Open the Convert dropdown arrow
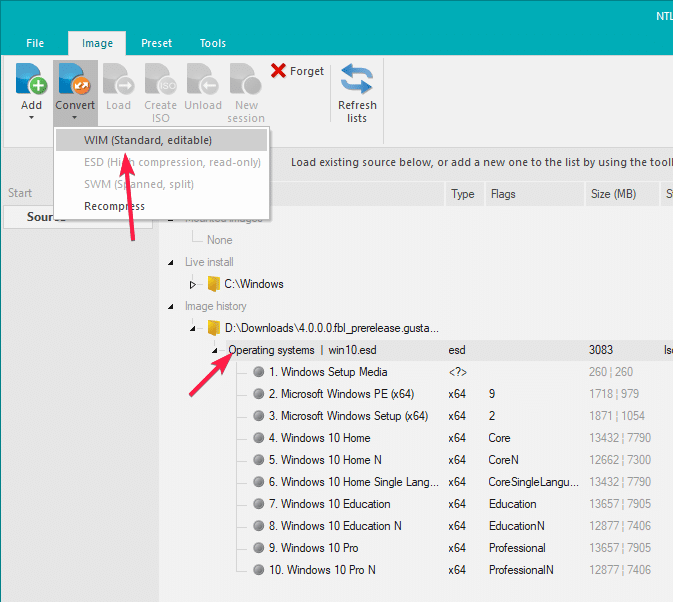This screenshot has height=602, width=673. click(x=74, y=118)
